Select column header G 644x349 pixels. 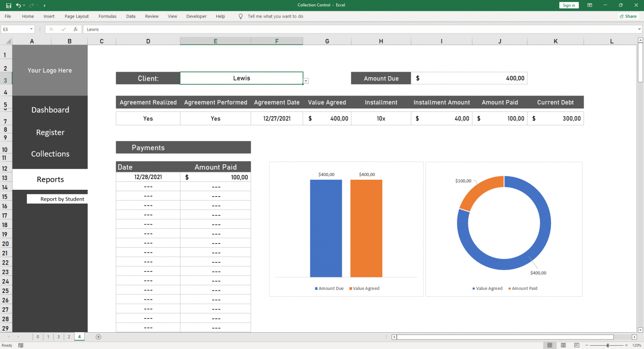(327, 41)
